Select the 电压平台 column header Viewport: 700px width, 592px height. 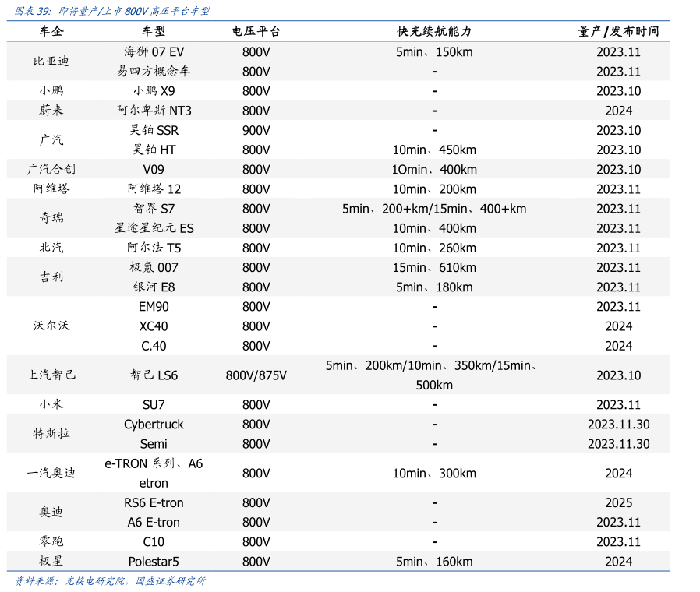[256, 31]
